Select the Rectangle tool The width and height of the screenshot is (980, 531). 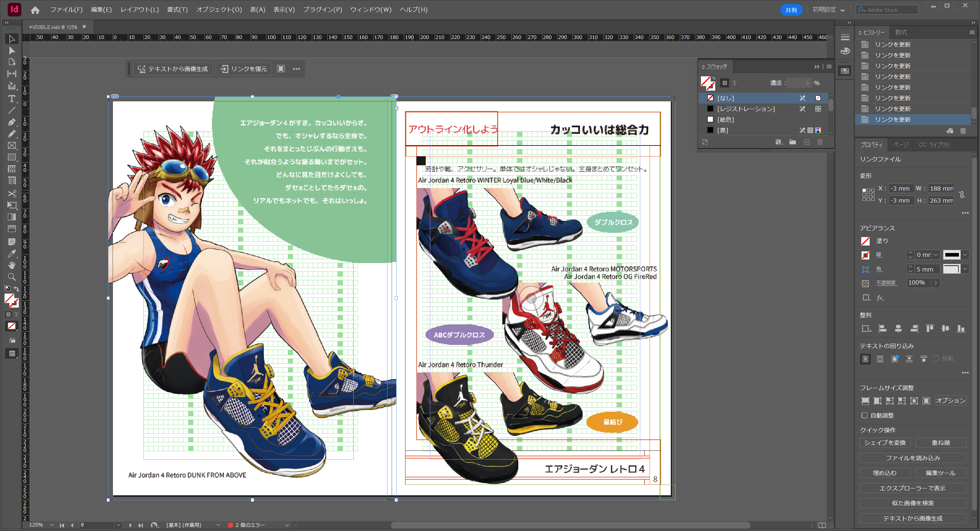click(x=12, y=157)
